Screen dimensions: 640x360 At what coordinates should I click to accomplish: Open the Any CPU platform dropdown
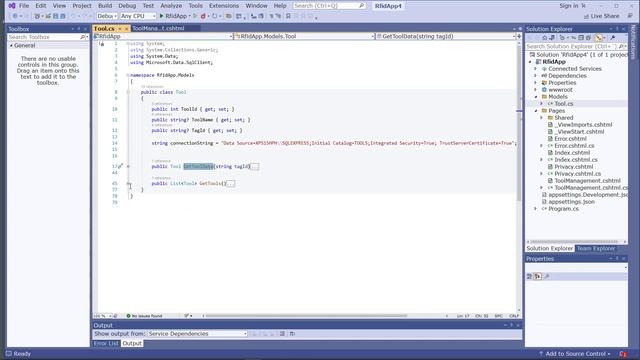[138, 16]
